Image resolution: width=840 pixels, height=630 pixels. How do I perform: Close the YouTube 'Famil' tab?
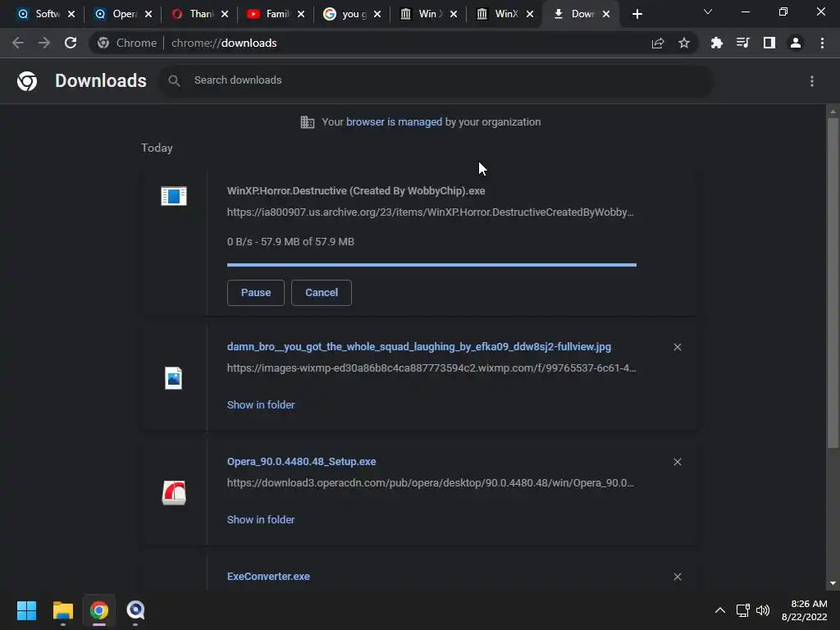[x=301, y=14]
